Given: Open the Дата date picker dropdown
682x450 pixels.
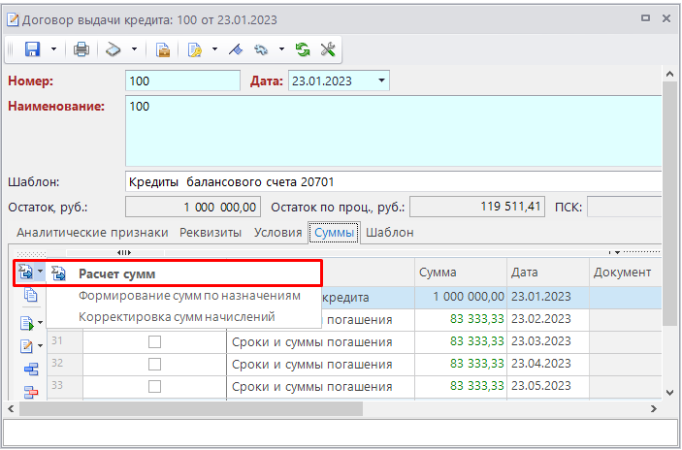Looking at the screenshot, I should [x=381, y=81].
